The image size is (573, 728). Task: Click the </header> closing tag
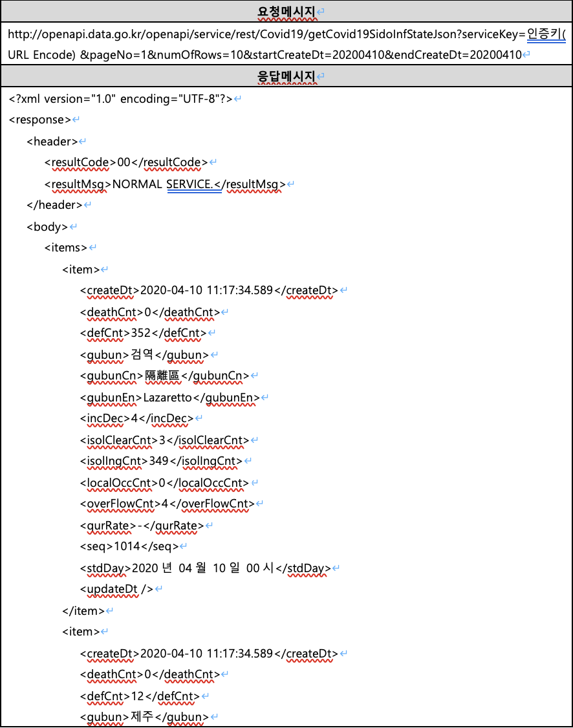click(54, 205)
